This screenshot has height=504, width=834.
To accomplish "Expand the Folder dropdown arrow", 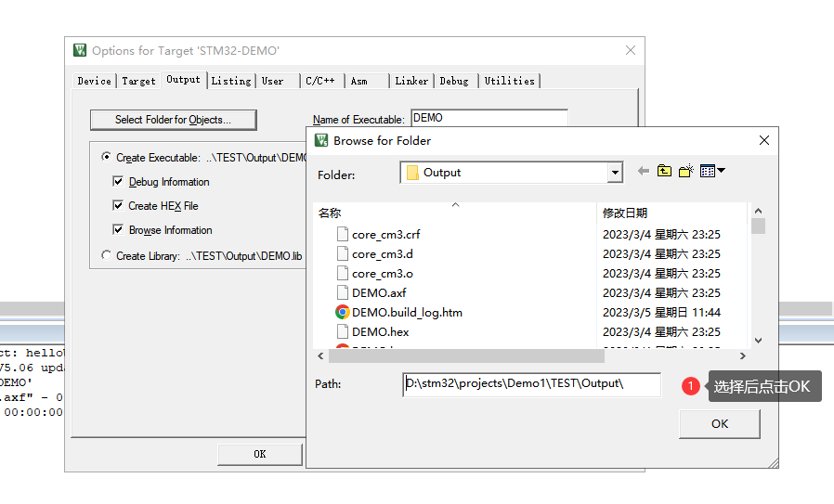I will [615, 173].
